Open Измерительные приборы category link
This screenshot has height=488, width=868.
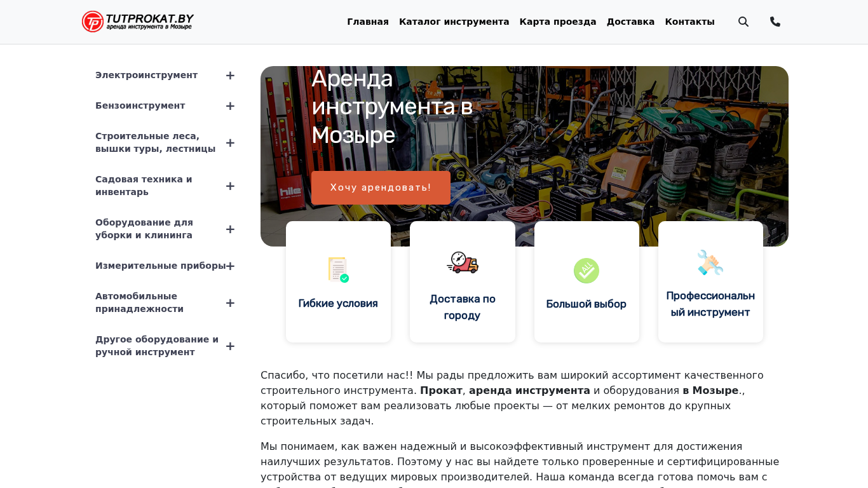coord(161,266)
